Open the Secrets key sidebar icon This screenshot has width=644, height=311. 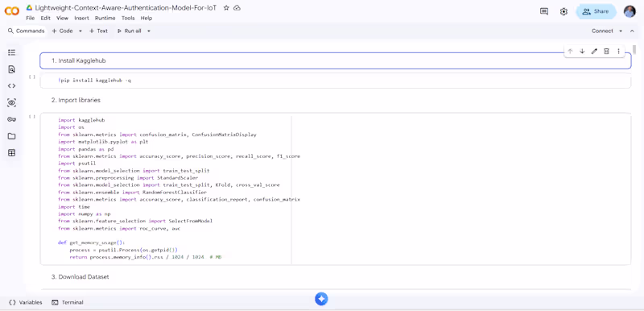tap(11, 119)
